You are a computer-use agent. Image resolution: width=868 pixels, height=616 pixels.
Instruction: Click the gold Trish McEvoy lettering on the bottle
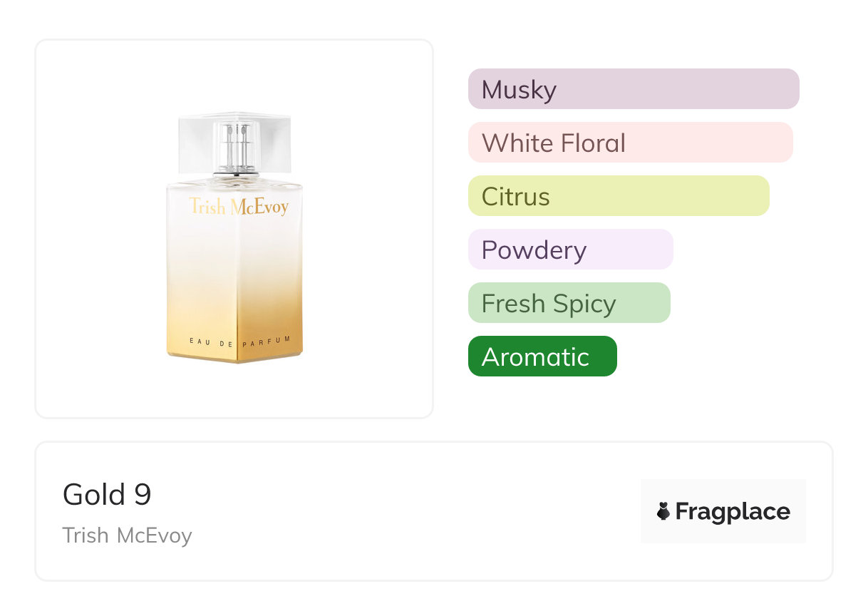point(239,207)
